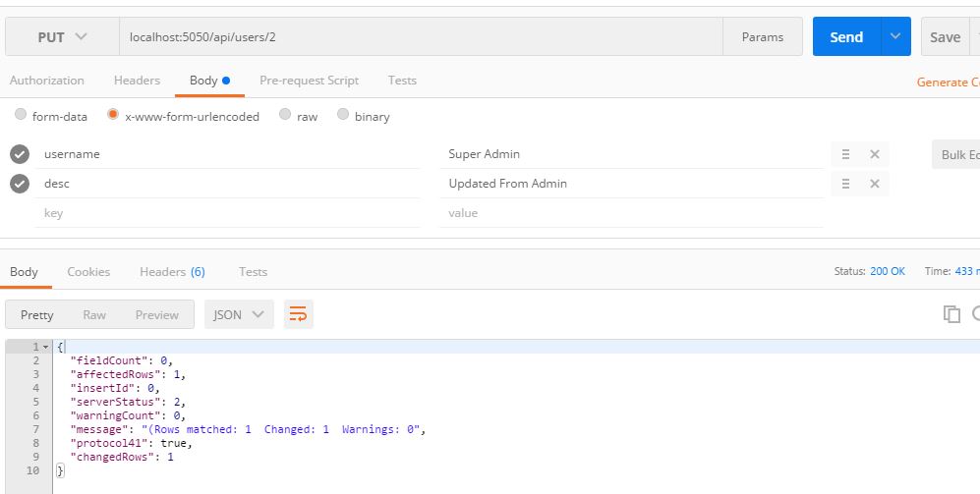Viewport: 980px width, 494px height.
Task: Delete the username row with X icon
Action: tap(874, 154)
